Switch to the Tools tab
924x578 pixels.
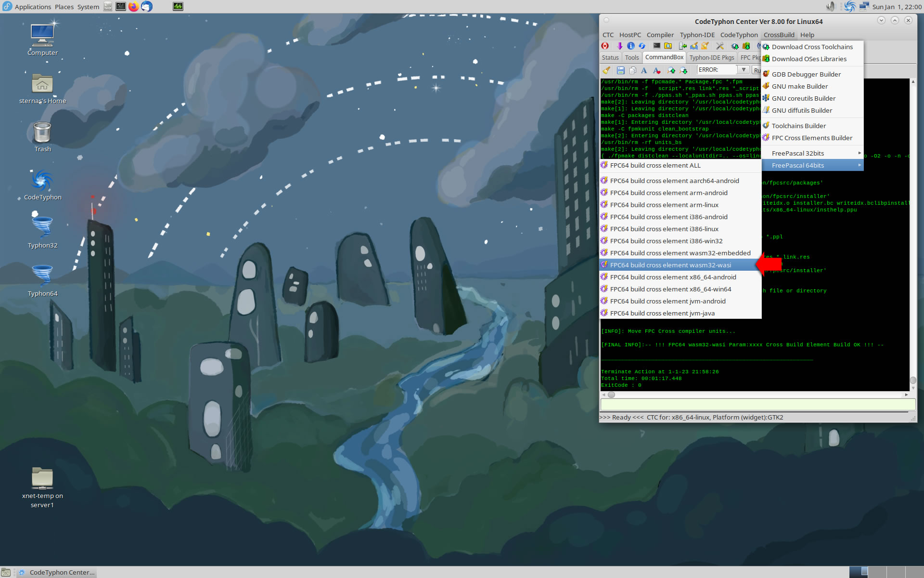632,57
